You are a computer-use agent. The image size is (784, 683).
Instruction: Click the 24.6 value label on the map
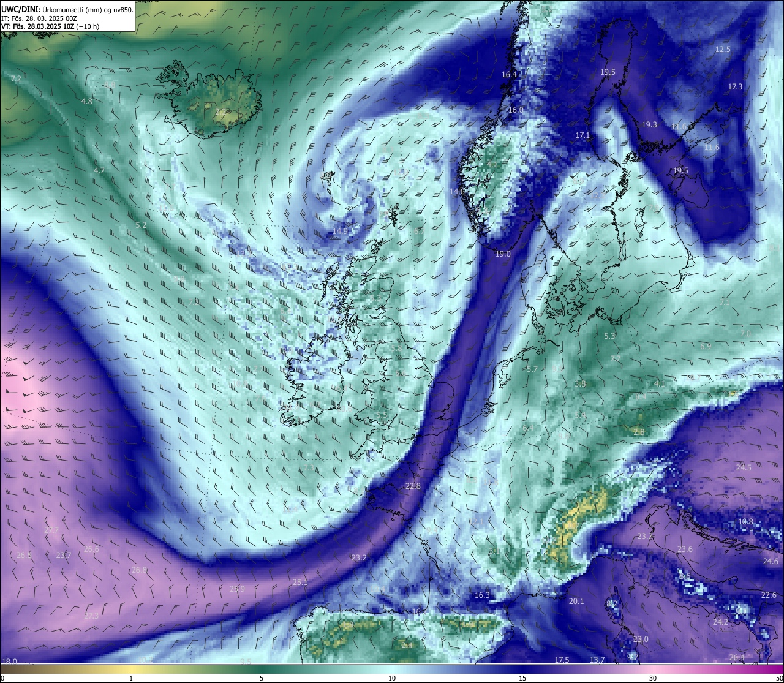771,562
